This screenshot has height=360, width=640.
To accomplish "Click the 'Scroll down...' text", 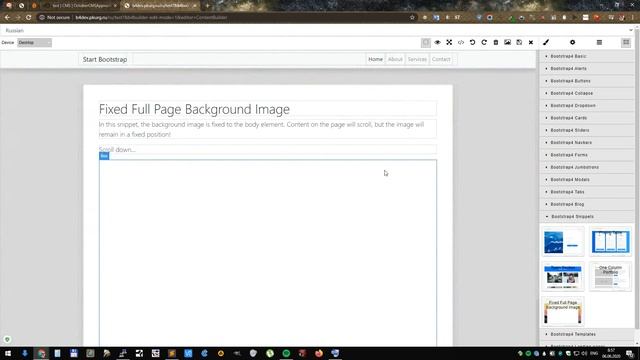I will click(118, 149).
